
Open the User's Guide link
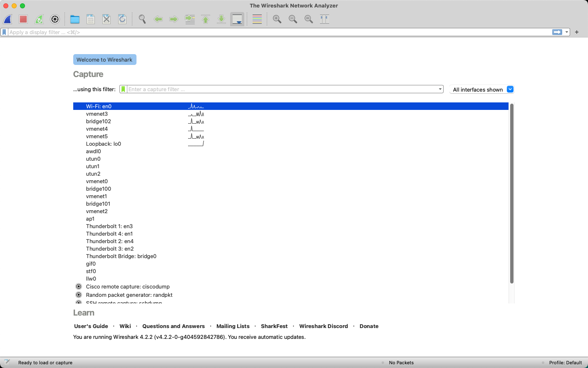(91, 326)
